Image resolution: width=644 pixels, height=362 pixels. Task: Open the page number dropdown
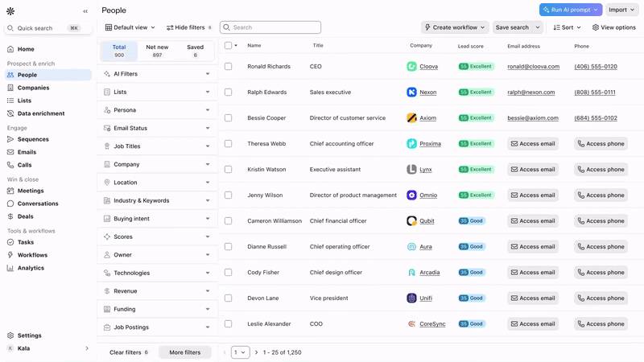click(240, 352)
